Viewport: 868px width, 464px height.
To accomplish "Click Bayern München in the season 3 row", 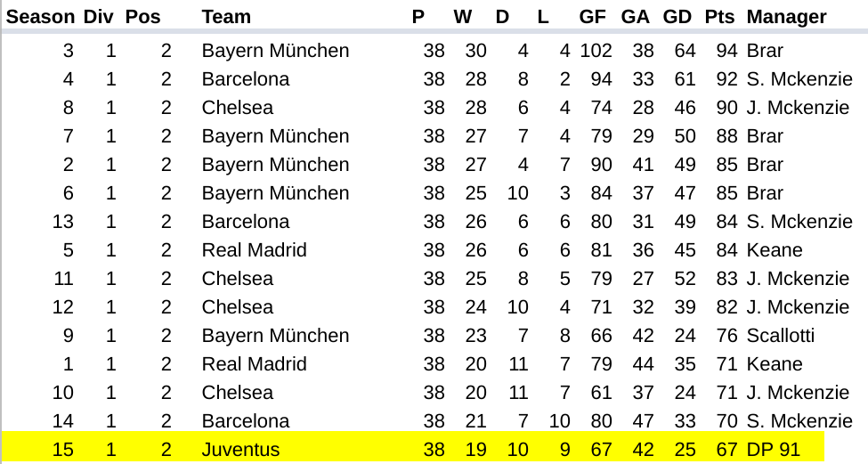I will tap(275, 51).
